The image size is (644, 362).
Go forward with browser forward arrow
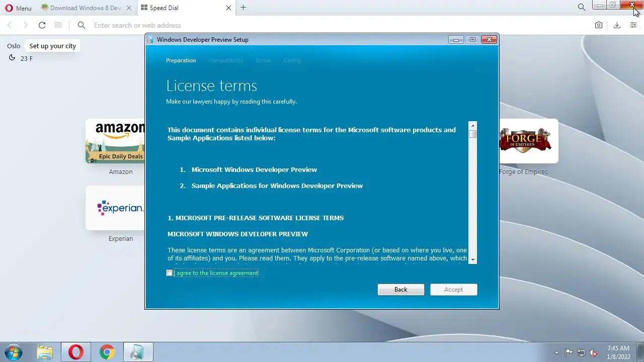point(26,25)
